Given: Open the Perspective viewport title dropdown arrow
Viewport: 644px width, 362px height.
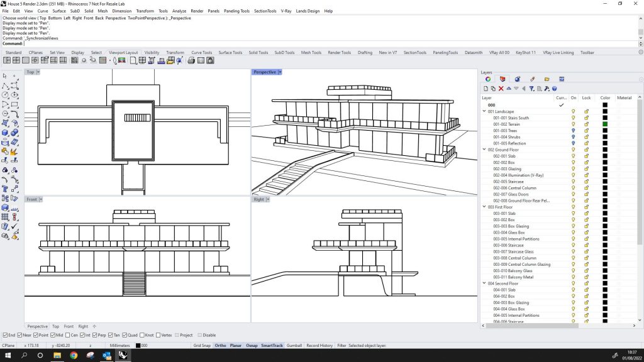Looking at the screenshot, I should [x=280, y=72].
